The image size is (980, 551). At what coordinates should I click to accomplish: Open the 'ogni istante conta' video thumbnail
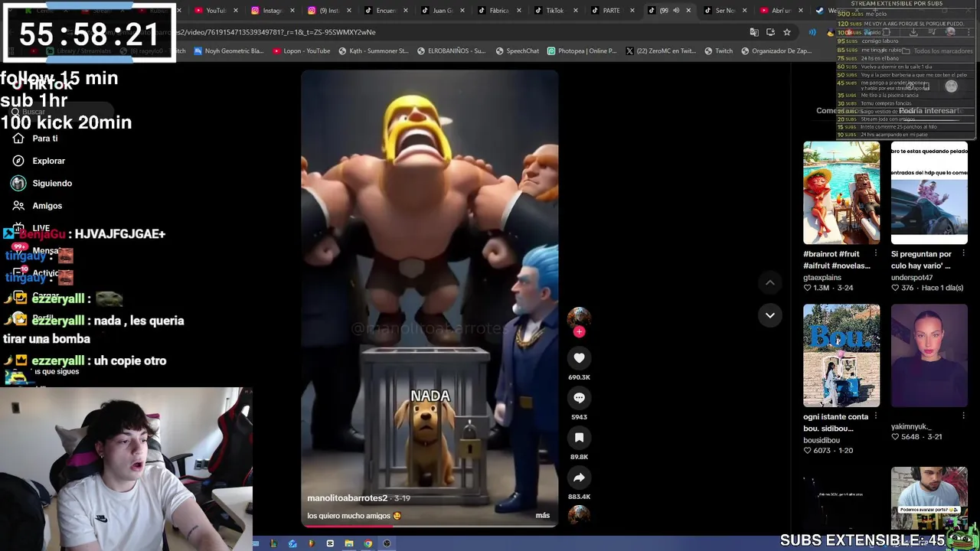(x=841, y=356)
